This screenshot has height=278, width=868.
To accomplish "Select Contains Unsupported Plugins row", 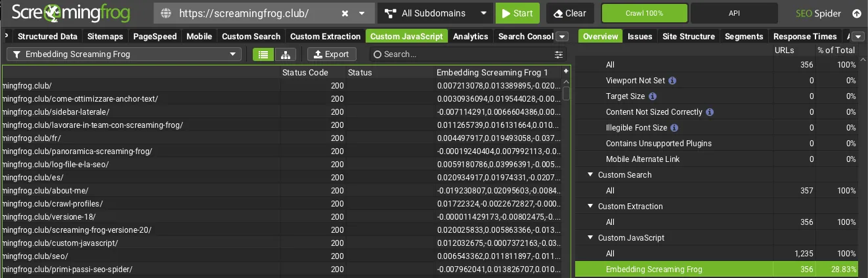I will [716, 144].
